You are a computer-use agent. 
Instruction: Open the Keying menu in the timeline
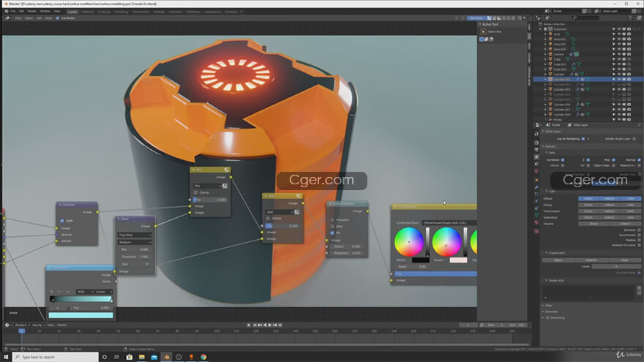[x=37, y=325]
